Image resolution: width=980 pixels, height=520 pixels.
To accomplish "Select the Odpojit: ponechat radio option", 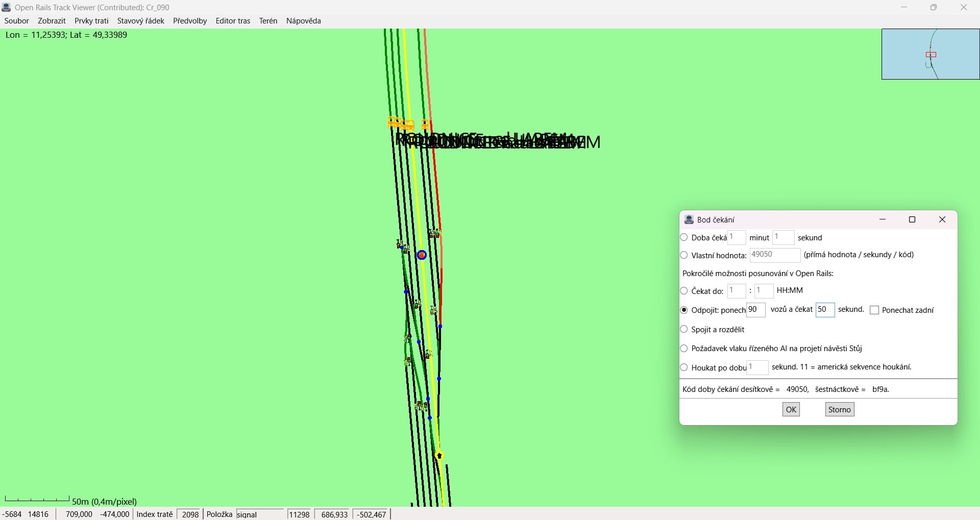I will (x=684, y=310).
